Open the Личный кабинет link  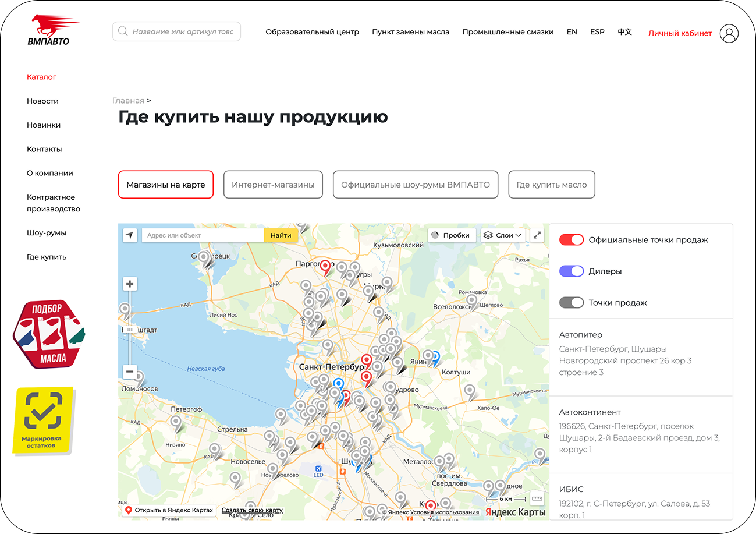click(680, 33)
